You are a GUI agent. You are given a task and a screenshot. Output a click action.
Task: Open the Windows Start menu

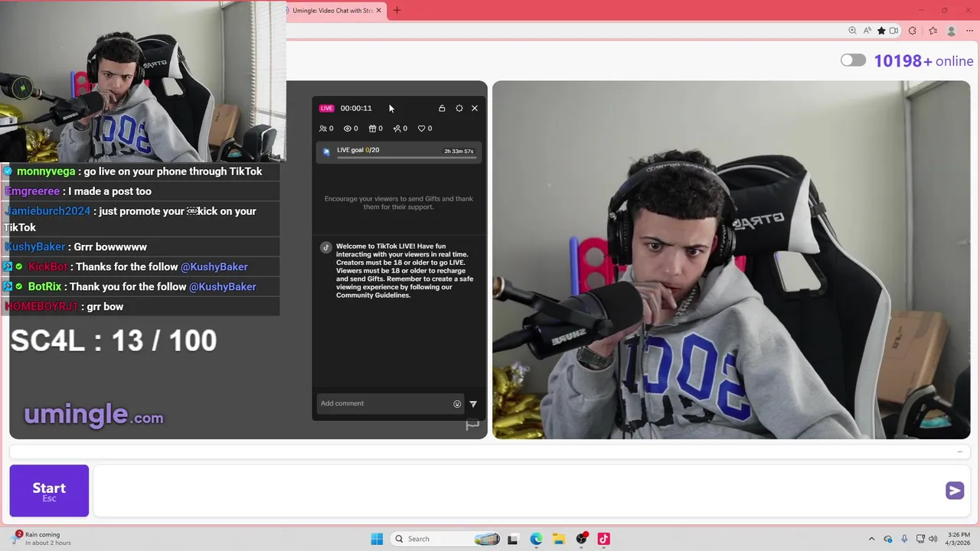(x=377, y=539)
